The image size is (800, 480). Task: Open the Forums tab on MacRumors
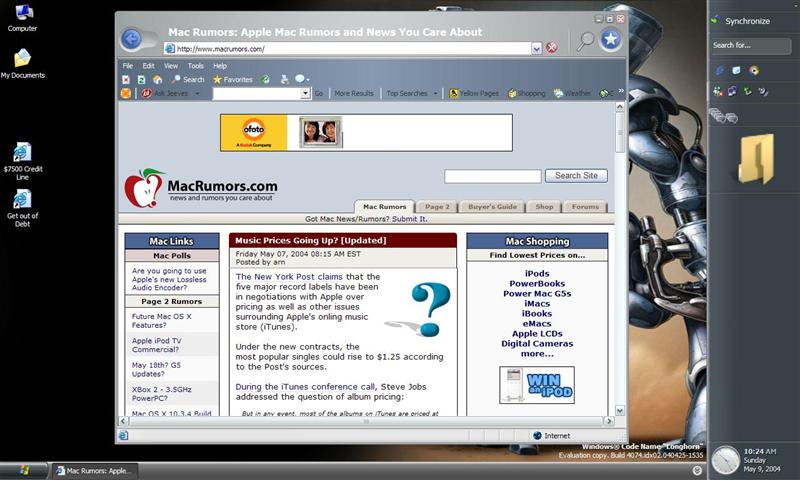585,207
